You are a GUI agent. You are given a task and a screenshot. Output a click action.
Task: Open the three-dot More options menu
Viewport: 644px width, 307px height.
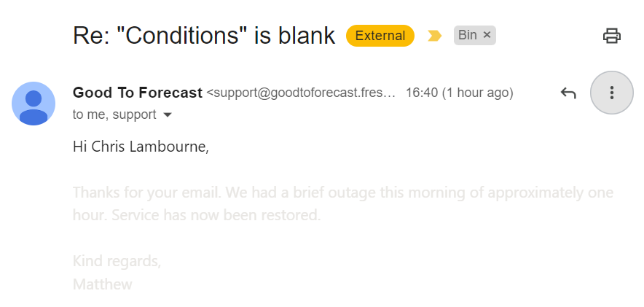pyautogui.click(x=611, y=93)
